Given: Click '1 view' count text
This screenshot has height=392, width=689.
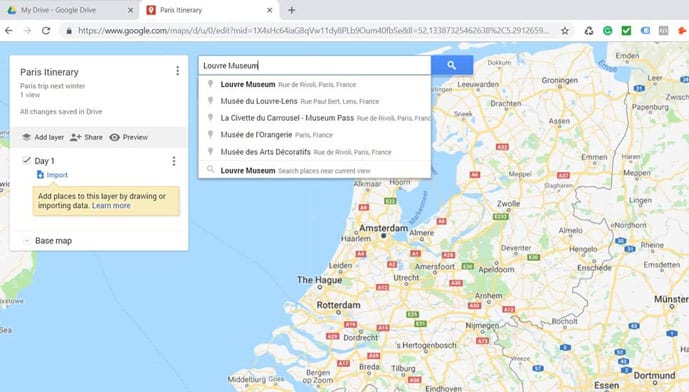Looking at the screenshot, I should point(30,95).
